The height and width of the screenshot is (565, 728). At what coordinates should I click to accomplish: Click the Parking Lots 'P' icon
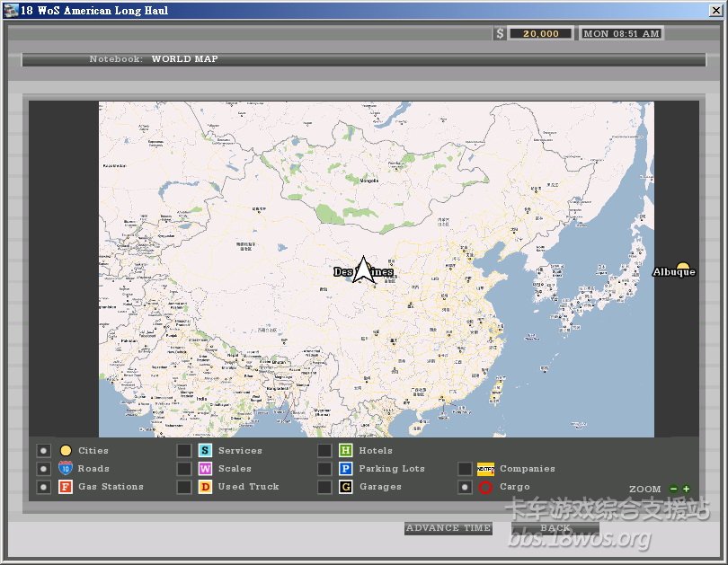(x=345, y=469)
